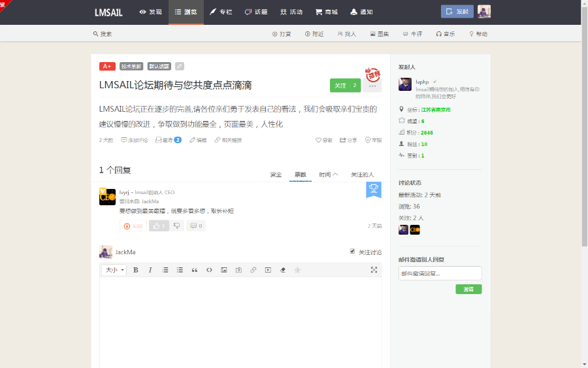Click the green 关注 follow button
Image resolution: width=588 pixels, height=368 pixels.
(345, 86)
